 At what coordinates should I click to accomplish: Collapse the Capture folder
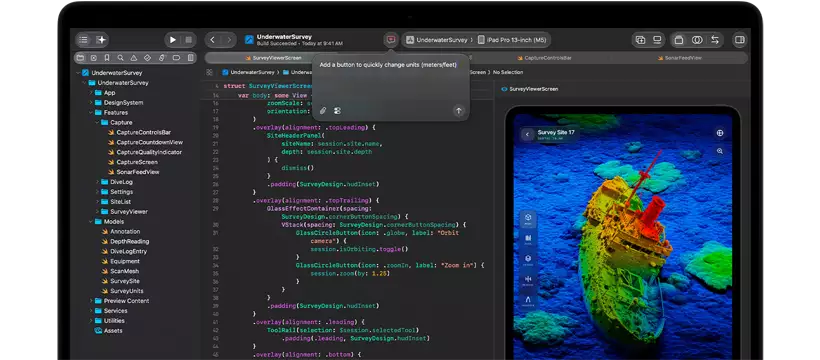[97, 122]
